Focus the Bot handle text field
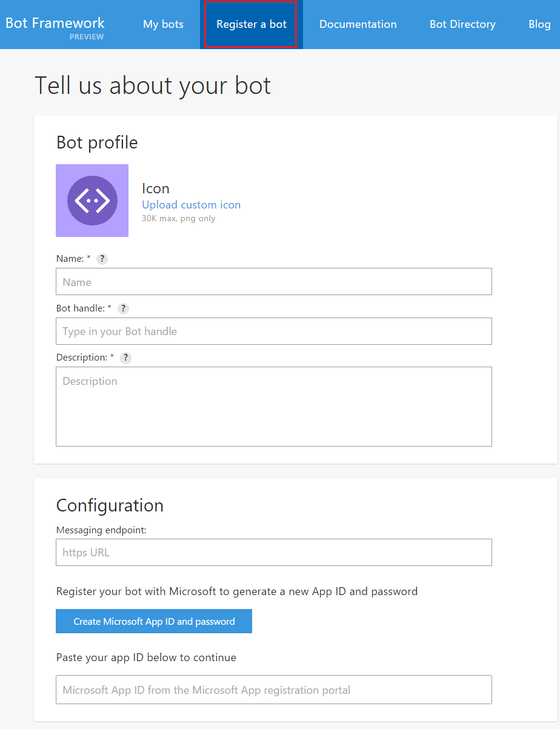The height and width of the screenshot is (729, 560). click(x=274, y=331)
